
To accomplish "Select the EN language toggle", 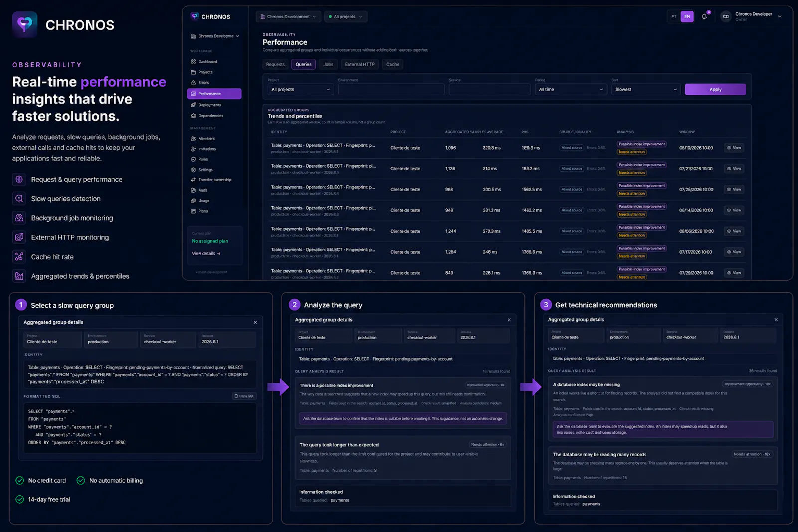I will tap(687, 17).
